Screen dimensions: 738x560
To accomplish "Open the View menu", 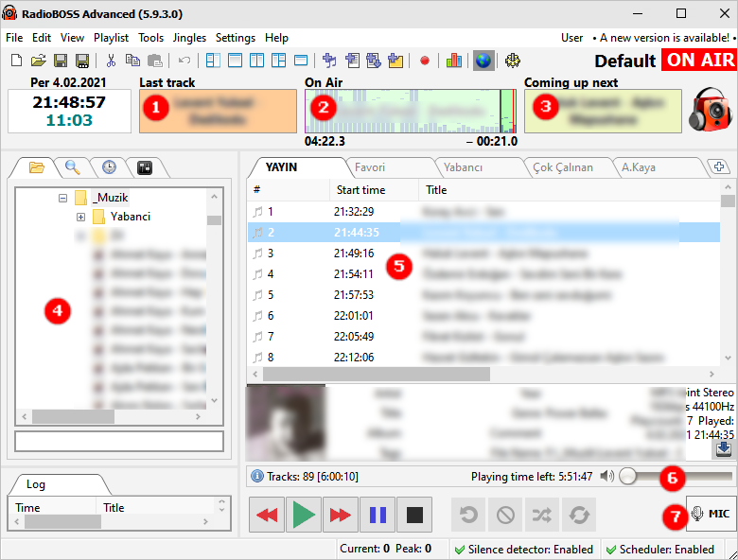I will click(x=72, y=38).
